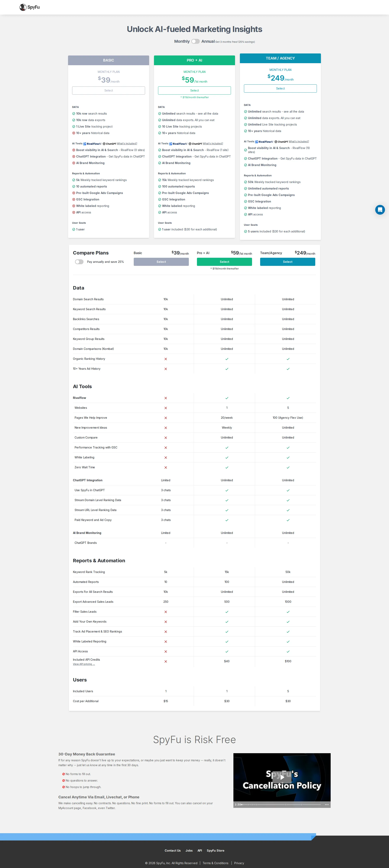Viewport: 389px width, 868px height.
Task: Click the 'Zero Wait Time' row label
Action: (x=85, y=467)
